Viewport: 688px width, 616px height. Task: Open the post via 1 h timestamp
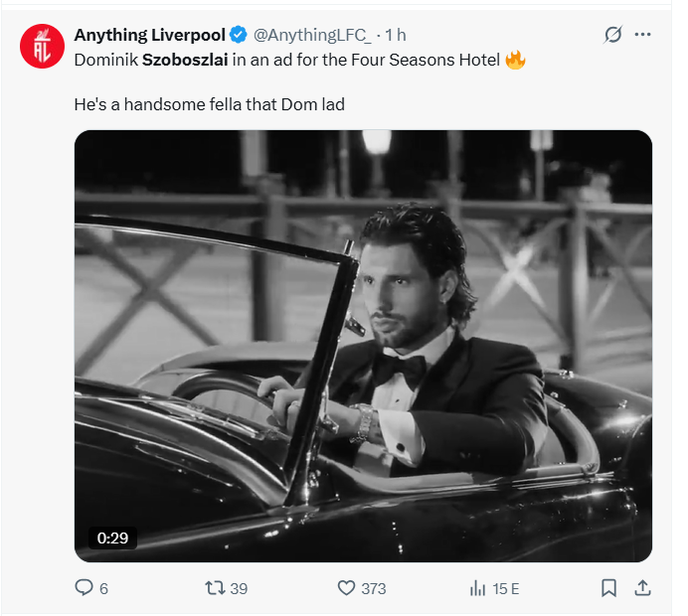(x=395, y=36)
